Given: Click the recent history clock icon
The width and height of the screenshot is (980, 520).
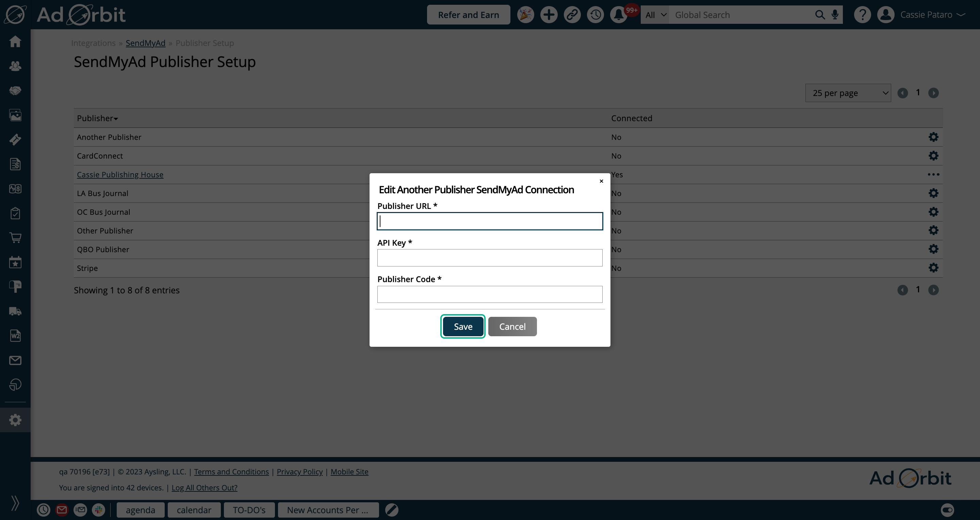Looking at the screenshot, I should coord(595,15).
